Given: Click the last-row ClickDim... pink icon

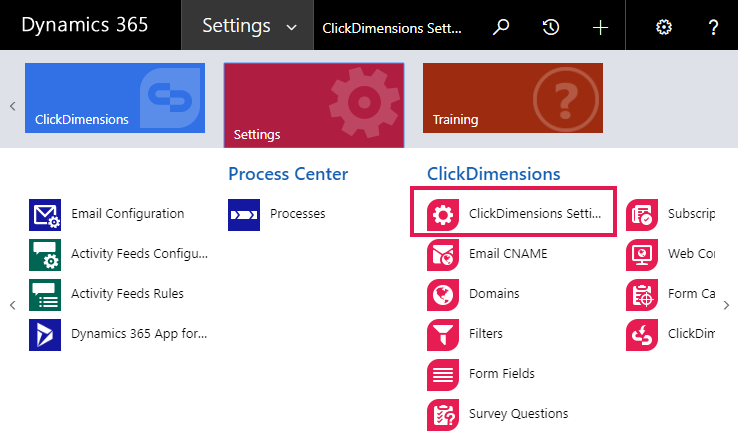Looking at the screenshot, I should [x=642, y=335].
